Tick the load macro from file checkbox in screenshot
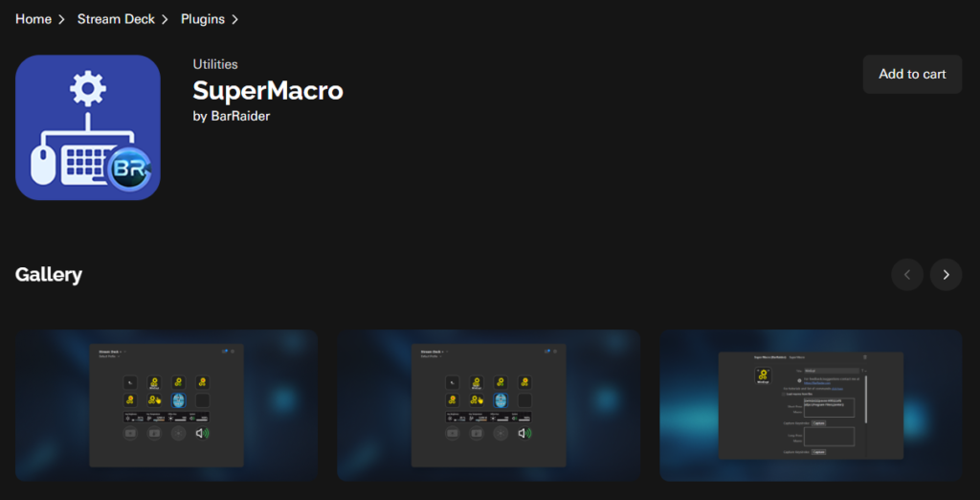 pos(784,395)
